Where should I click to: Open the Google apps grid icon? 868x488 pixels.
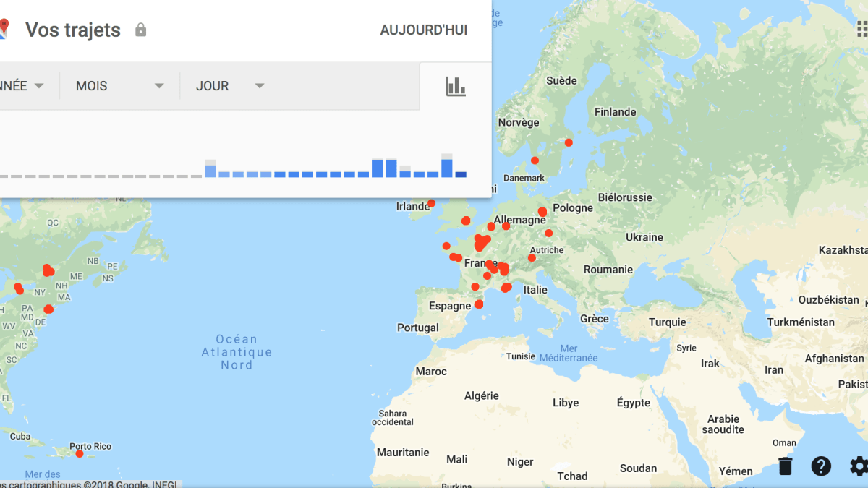coord(861,27)
